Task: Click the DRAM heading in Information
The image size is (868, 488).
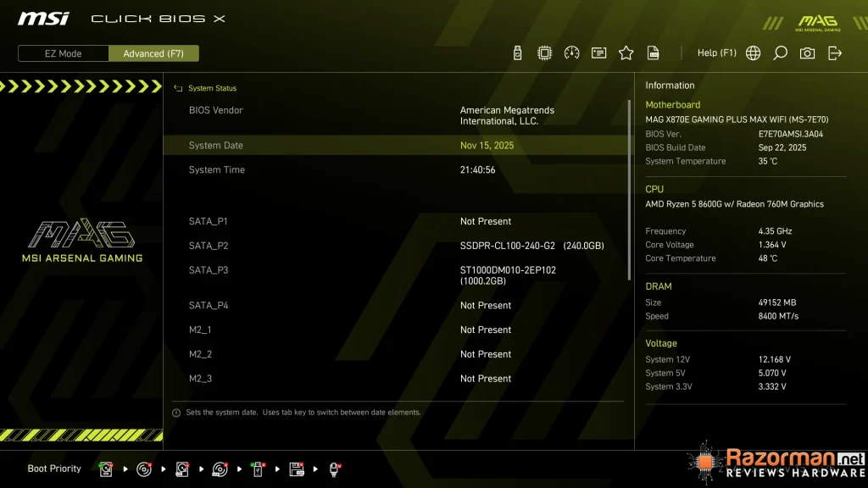Action: (658, 286)
